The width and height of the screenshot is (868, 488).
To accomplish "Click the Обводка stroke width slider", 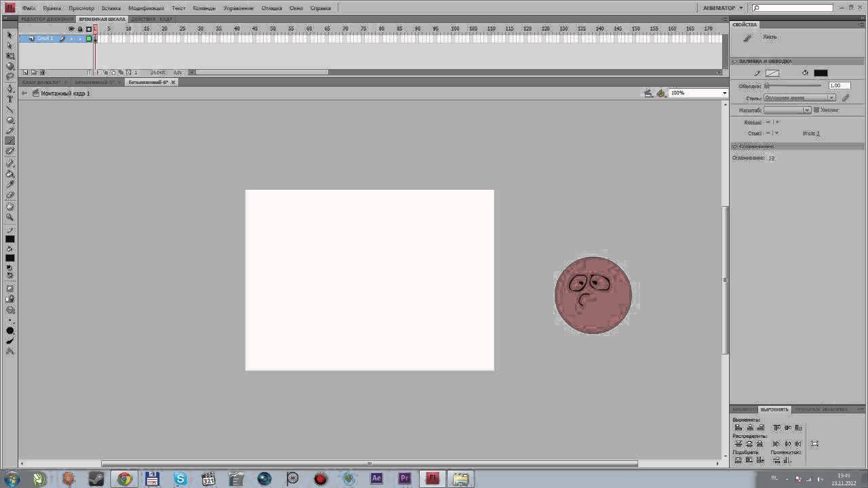I will (x=793, y=86).
